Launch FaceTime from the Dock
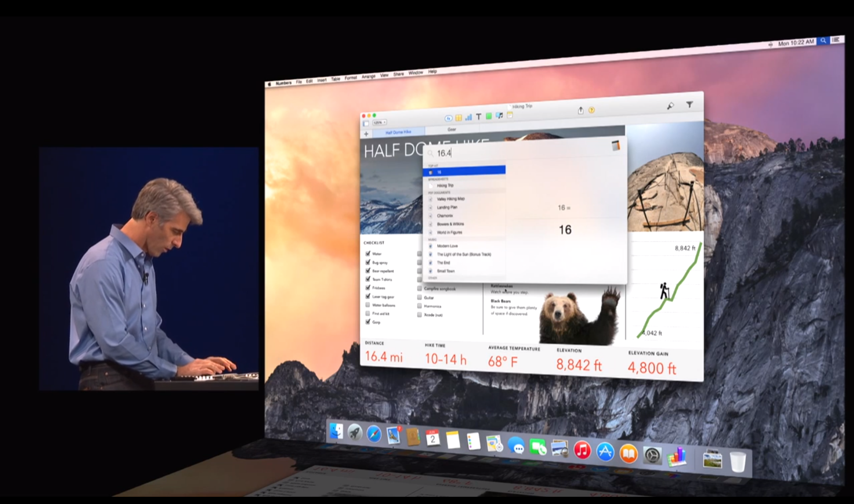 (538, 447)
